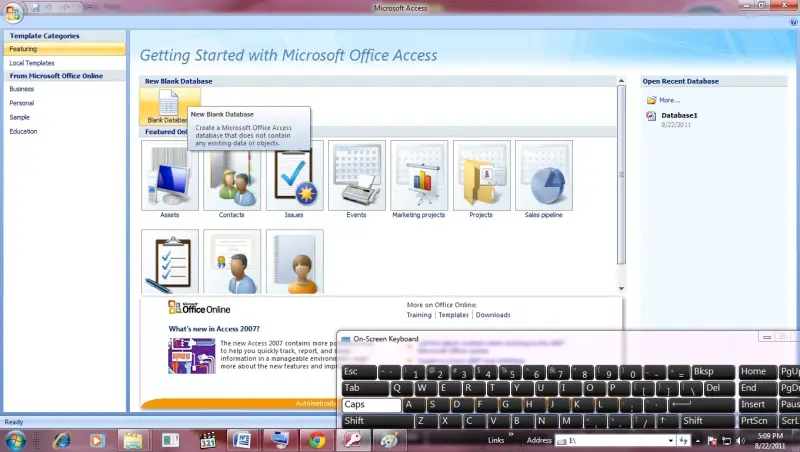Open the Marketing projects template
This screenshot has height=452, width=800.
tap(419, 175)
